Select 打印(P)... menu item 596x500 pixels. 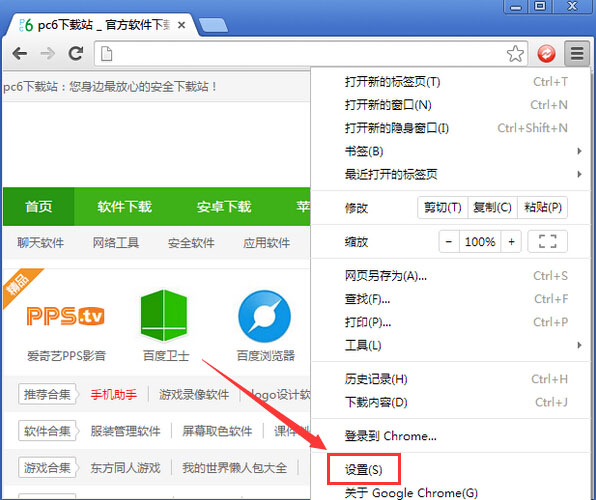pos(450,322)
